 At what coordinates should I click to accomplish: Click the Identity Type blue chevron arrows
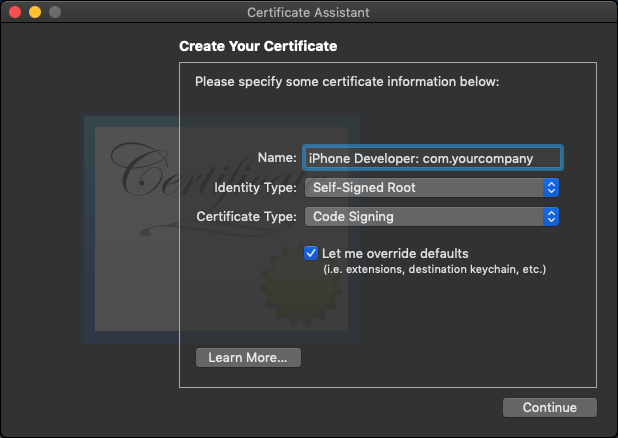pyautogui.click(x=550, y=187)
